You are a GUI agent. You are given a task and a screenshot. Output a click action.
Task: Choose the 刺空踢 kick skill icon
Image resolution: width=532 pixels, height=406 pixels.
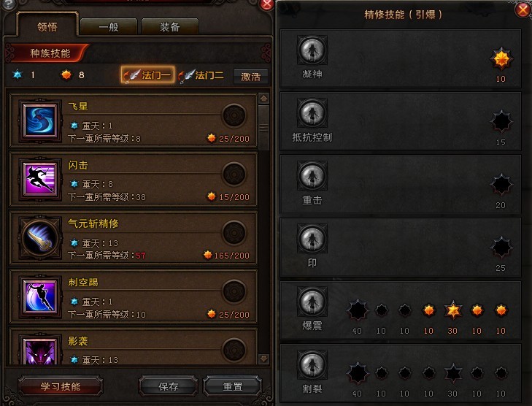40,296
